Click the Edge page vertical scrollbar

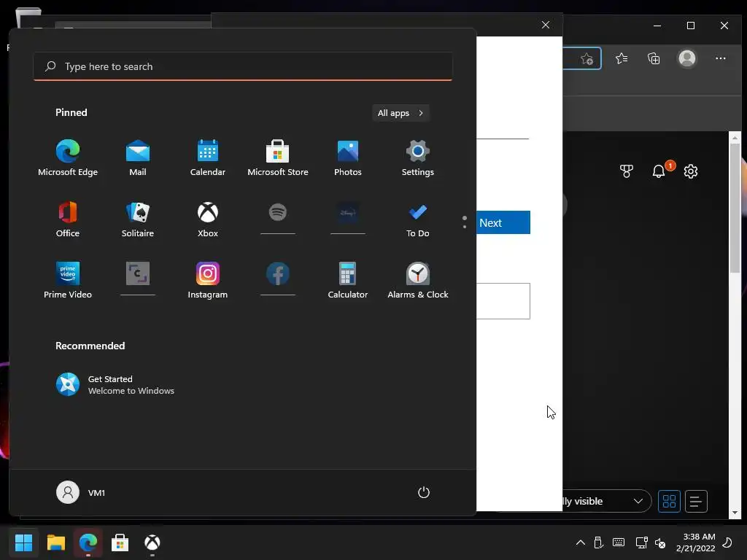pyautogui.click(x=735, y=208)
